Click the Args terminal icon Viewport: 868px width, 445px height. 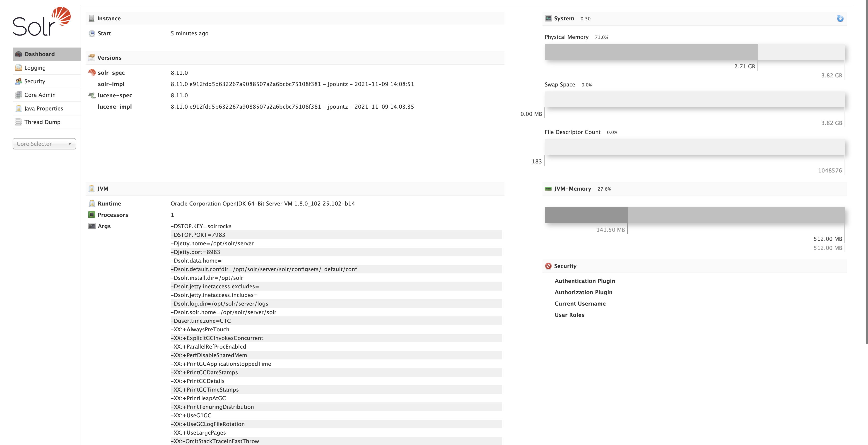point(92,226)
